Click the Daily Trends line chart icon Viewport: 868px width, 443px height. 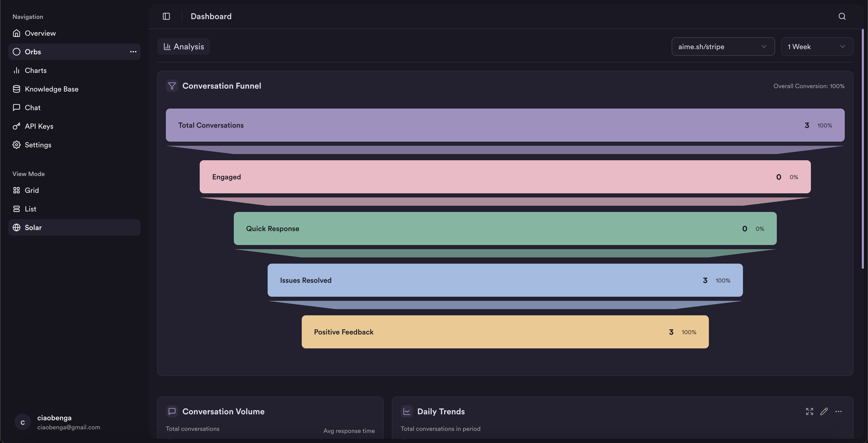point(407,411)
